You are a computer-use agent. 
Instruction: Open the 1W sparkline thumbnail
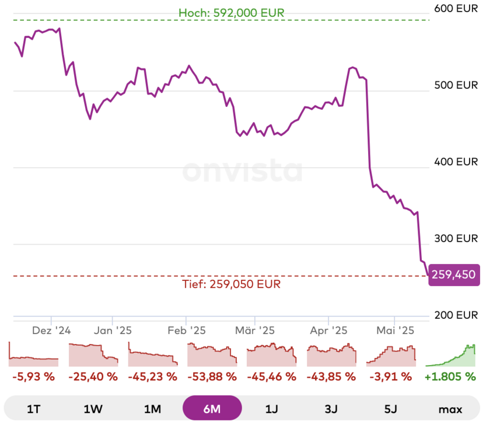(x=93, y=354)
